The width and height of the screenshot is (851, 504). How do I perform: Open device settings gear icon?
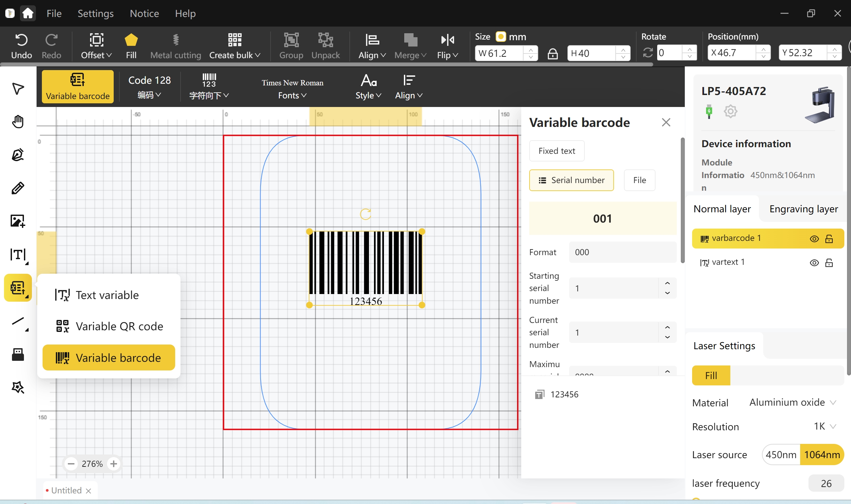[x=730, y=111]
